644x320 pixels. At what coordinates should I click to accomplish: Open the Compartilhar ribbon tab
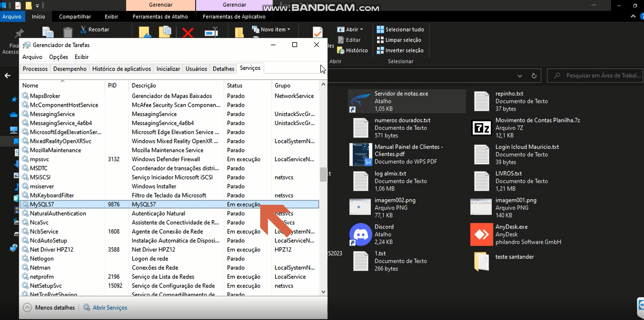coord(75,17)
